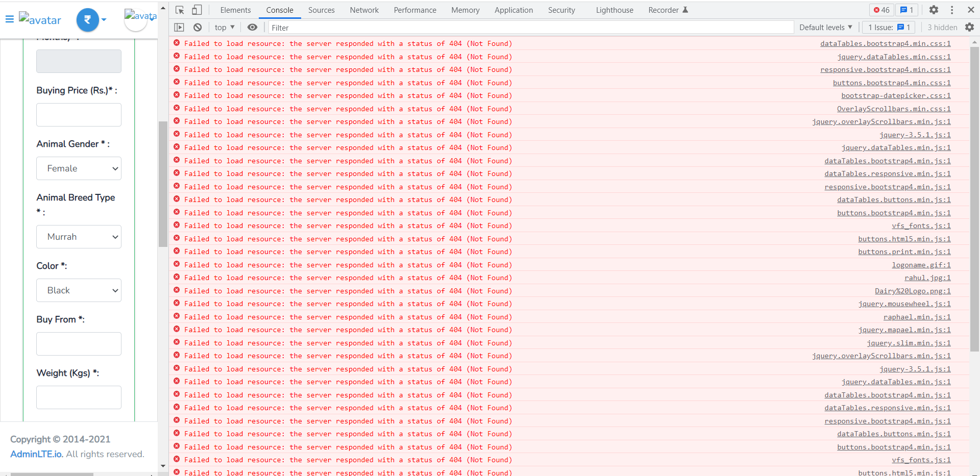Click the 46 errors counter badge
Viewport: 980px width, 476px height.
point(881,10)
